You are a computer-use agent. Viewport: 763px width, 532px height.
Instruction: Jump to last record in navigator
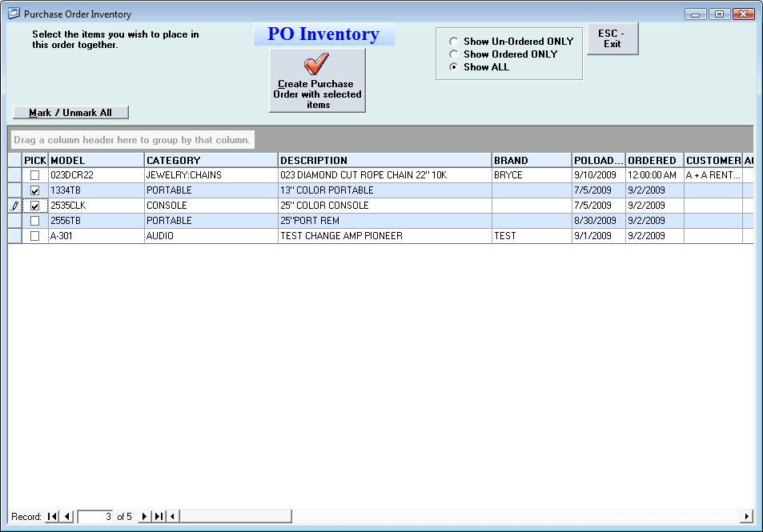tap(159, 517)
